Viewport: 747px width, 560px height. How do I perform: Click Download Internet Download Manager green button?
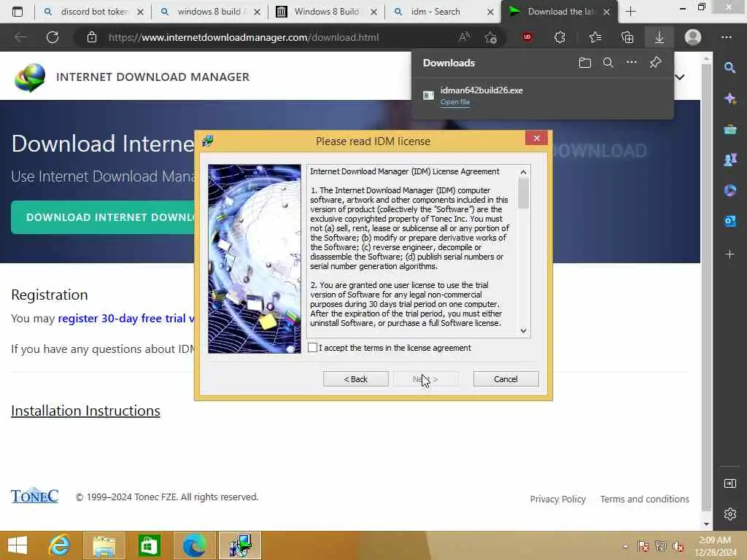(103, 217)
